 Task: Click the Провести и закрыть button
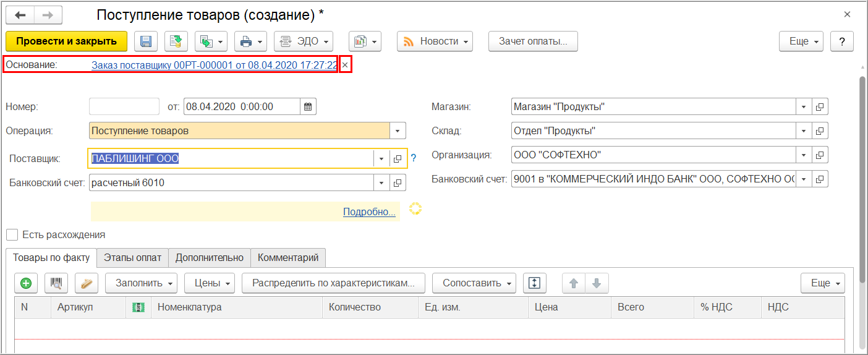point(66,41)
